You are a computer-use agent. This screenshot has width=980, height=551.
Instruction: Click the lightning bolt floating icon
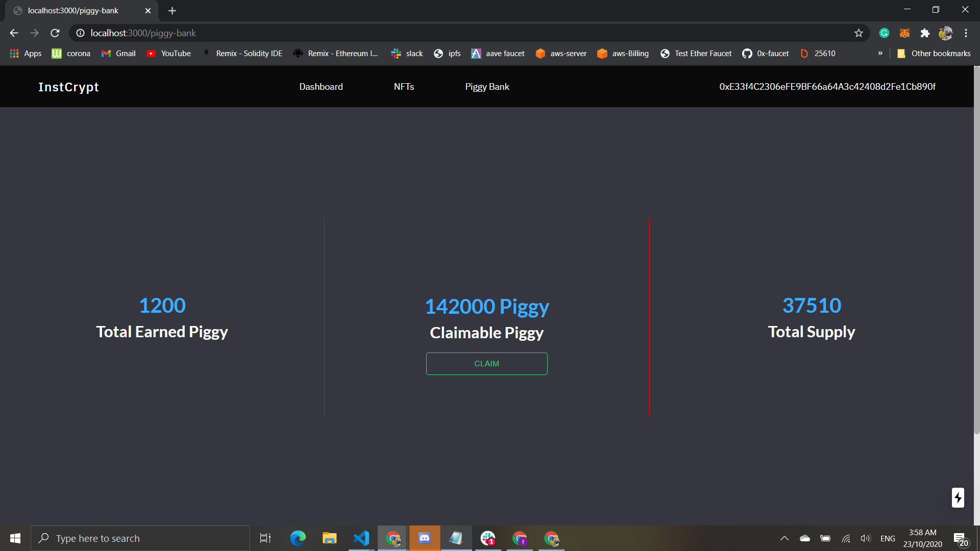pos(958,497)
